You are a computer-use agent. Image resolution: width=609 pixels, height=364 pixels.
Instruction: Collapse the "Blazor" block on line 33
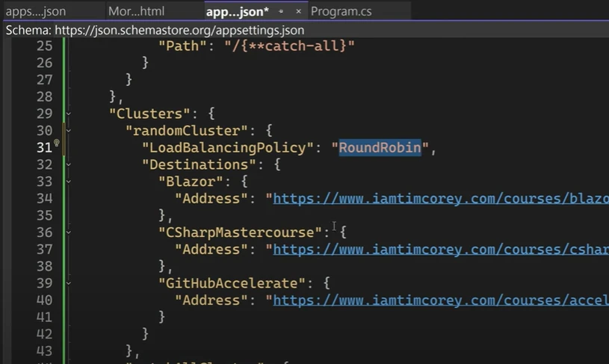[x=68, y=182]
